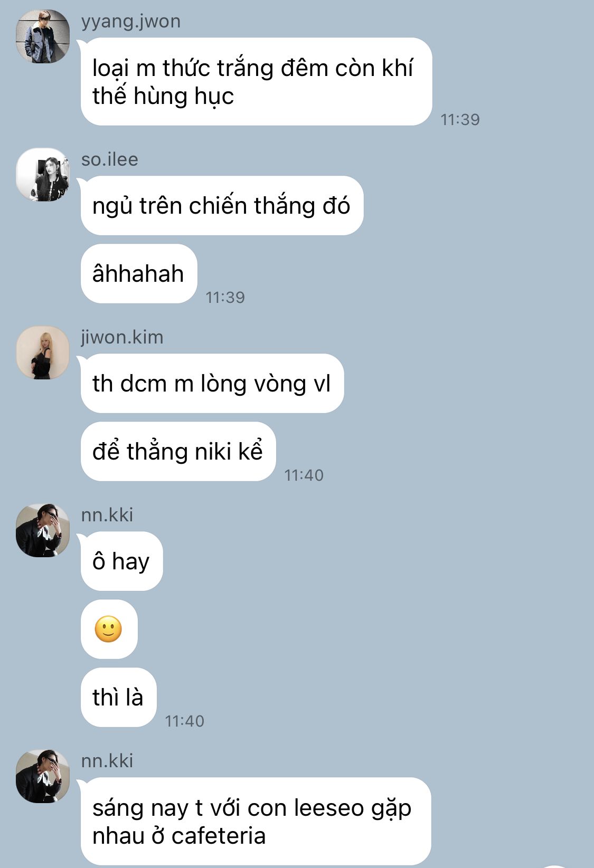594x868 pixels.
Task: Tap the username jiwon.kim
Action: point(122,337)
